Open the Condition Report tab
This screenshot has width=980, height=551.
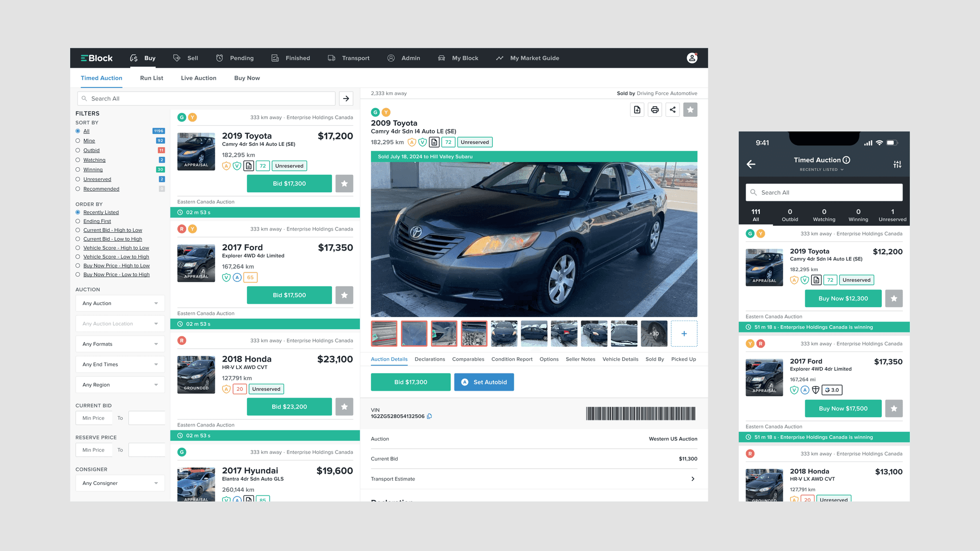512,359
